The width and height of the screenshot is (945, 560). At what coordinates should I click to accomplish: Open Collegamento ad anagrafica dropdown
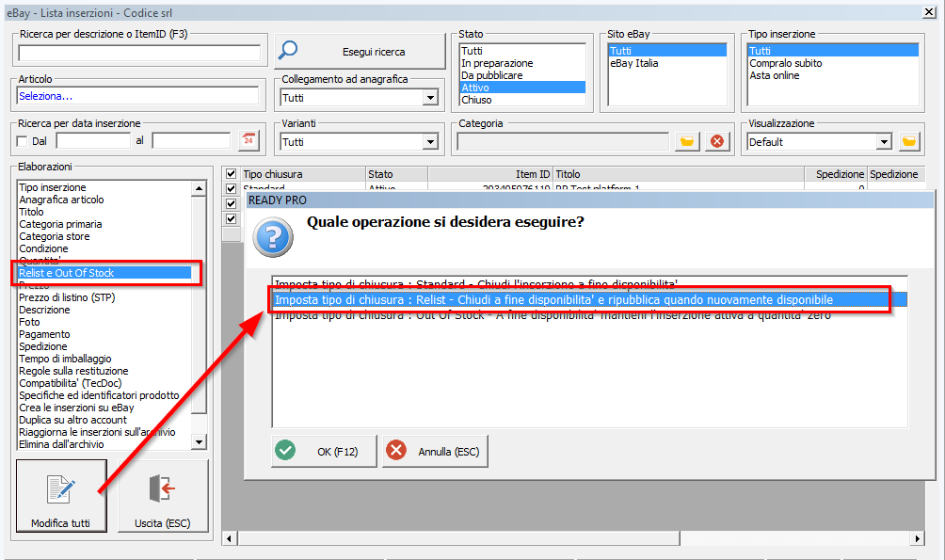point(430,98)
